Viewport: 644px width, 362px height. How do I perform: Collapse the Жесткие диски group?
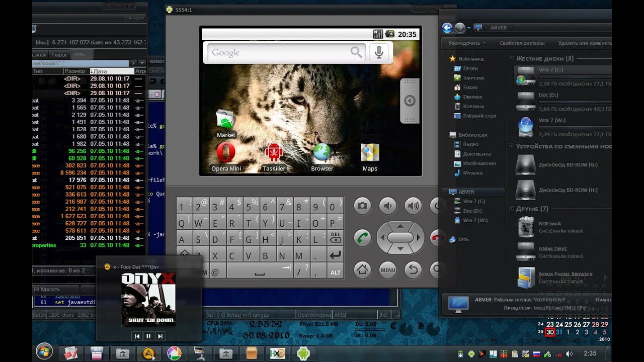coord(511,59)
